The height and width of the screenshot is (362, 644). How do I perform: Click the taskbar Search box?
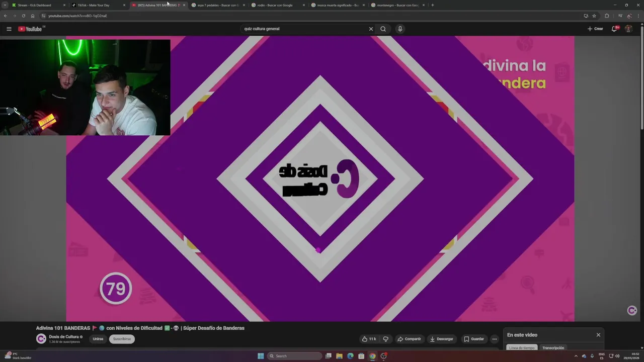tap(294, 356)
